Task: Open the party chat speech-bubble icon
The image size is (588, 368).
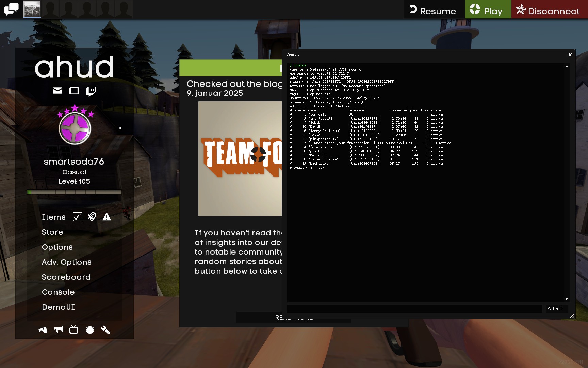Action: point(11,9)
